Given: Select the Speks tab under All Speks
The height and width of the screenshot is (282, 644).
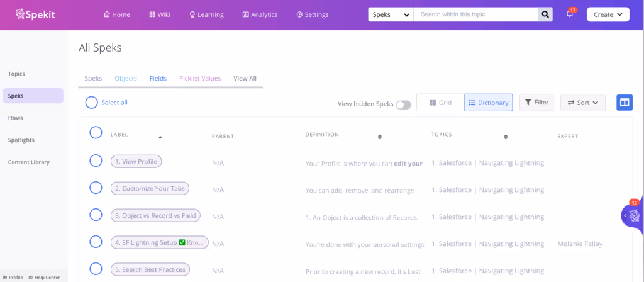Looking at the screenshot, I should [x=93, y=78].
